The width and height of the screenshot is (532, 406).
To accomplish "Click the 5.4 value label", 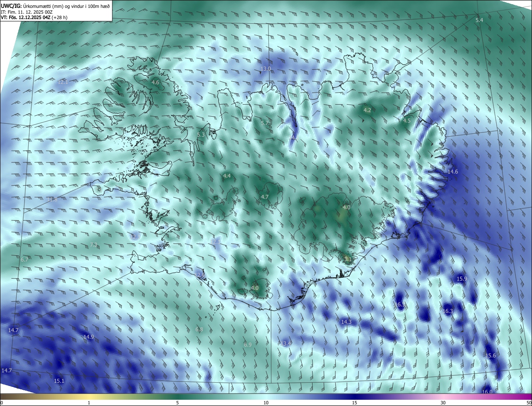I will (x=479, y=20).
